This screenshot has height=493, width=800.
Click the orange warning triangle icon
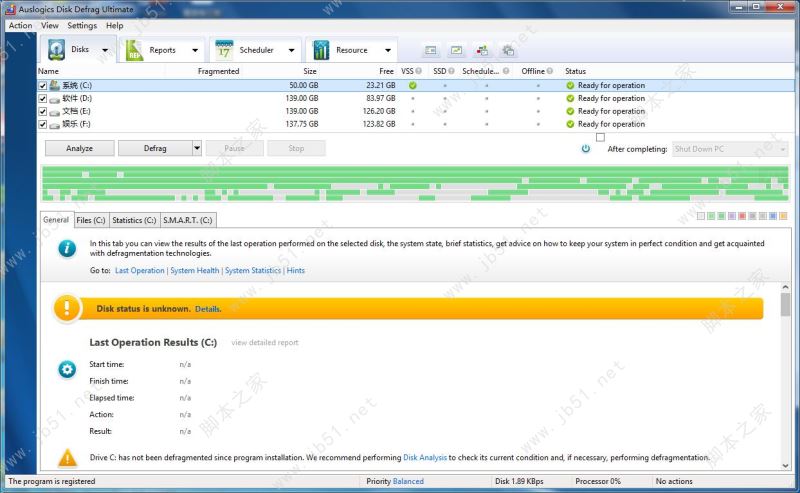coord(67,458)
